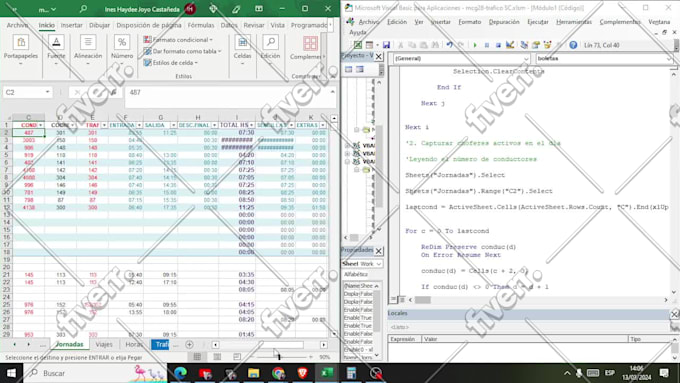Open the Calculator app from the taskbar
Image resolution: width=680 pixels, height=383 pixels.
pyautogui.click(x=351, y=373)
